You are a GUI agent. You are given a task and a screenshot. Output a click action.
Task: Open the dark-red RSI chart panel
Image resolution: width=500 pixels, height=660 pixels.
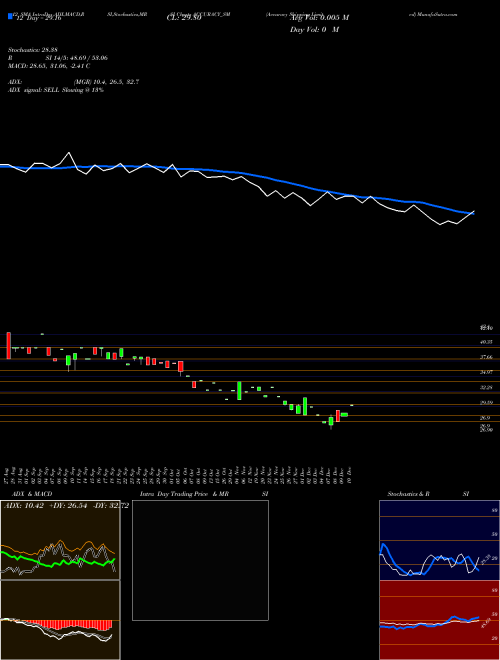pyautogui.click(x=439, y=620)
